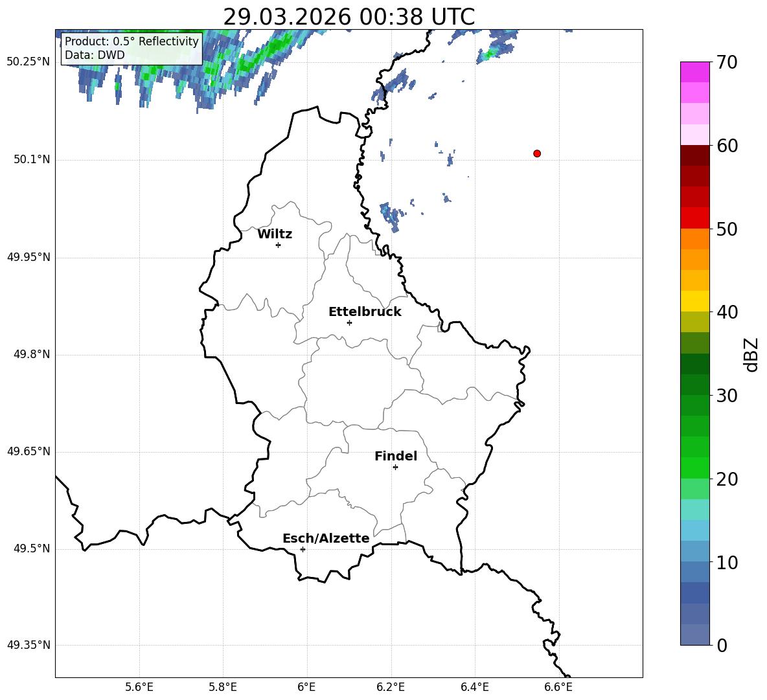Click the 30 value on colorbar
This screenshot has height=700, width=767.
[726, 396]
